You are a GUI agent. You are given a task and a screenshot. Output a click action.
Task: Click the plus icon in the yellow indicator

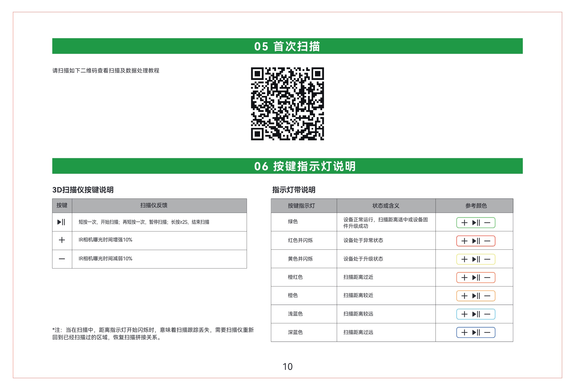[x=464, y=259]
